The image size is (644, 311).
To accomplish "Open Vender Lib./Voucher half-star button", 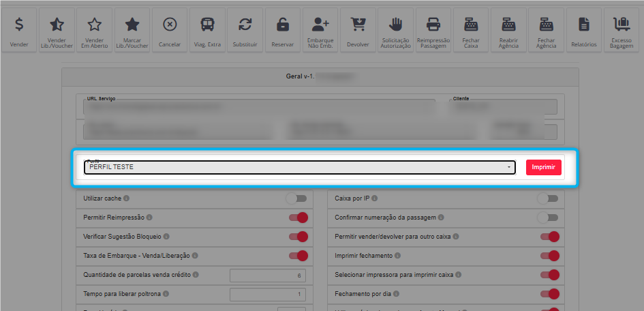I will 57,25.
